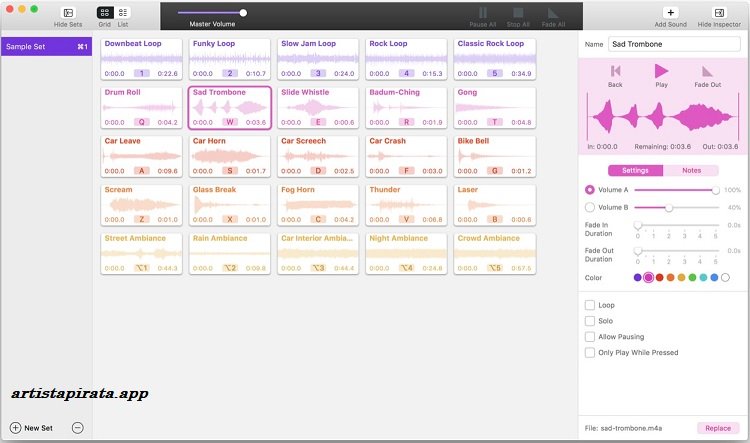Create a New Set
The width and height of the screenshot is (750, 443).
point(31,428)
